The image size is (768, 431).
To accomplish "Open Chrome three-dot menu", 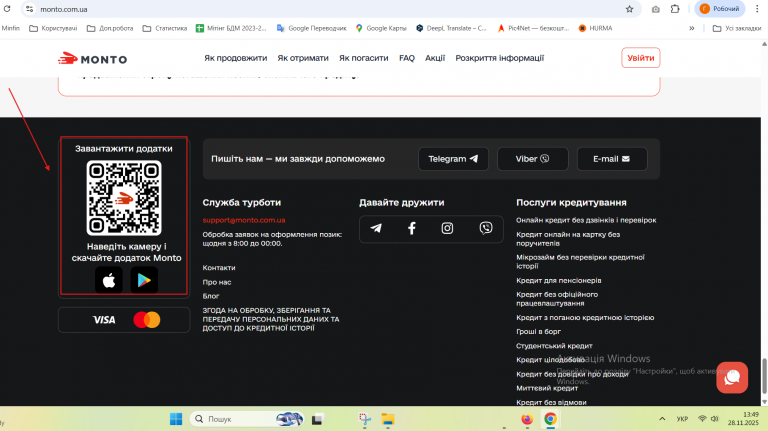I will [757, 9].
